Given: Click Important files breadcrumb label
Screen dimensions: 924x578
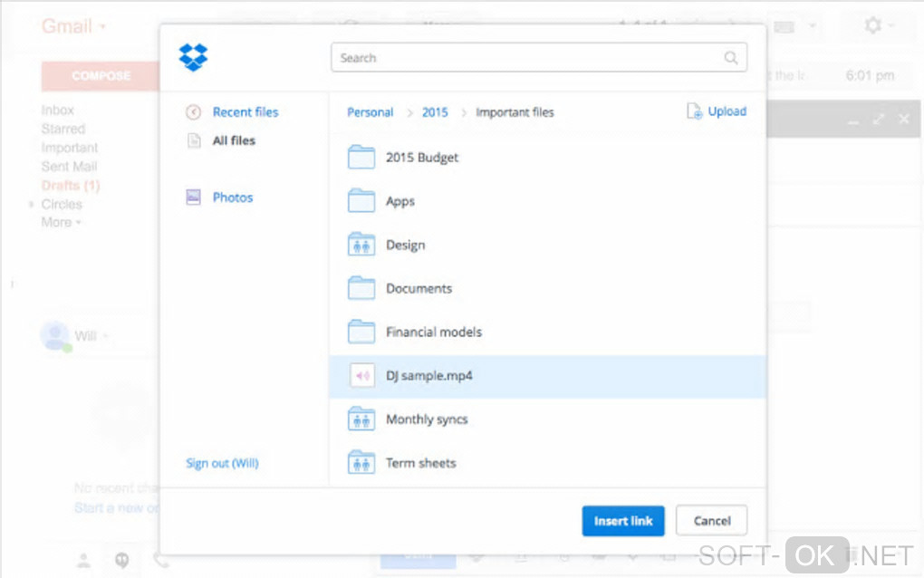Looking at the screenshot, I should click(x=515, y=112).
